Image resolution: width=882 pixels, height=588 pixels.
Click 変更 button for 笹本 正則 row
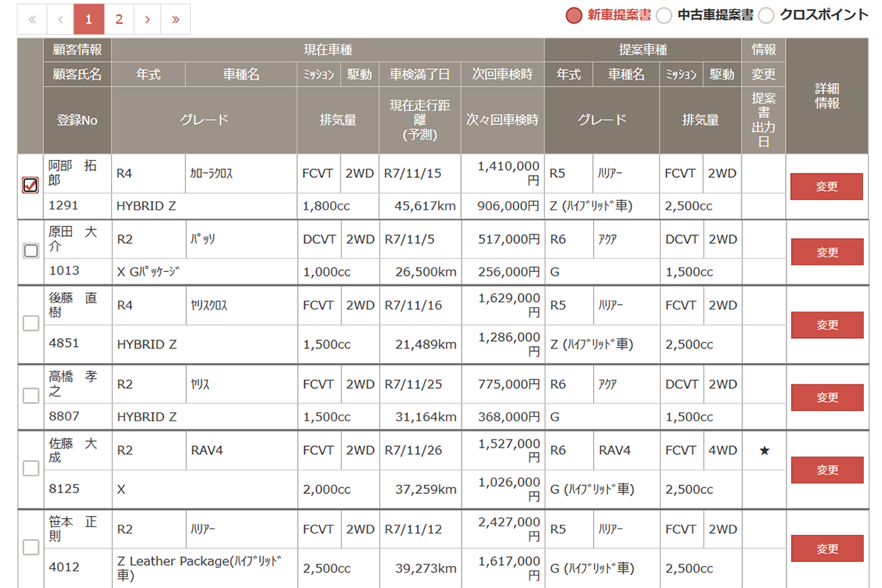click(828, 548)
